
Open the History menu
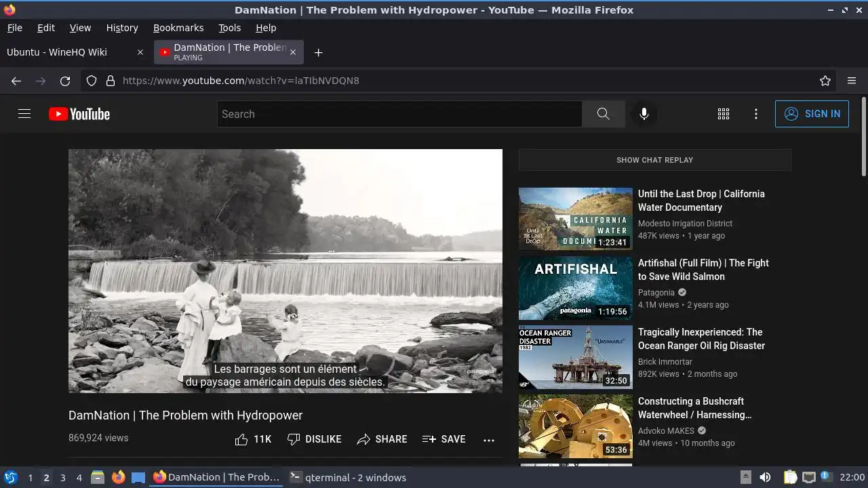click(x=122, y=28)
